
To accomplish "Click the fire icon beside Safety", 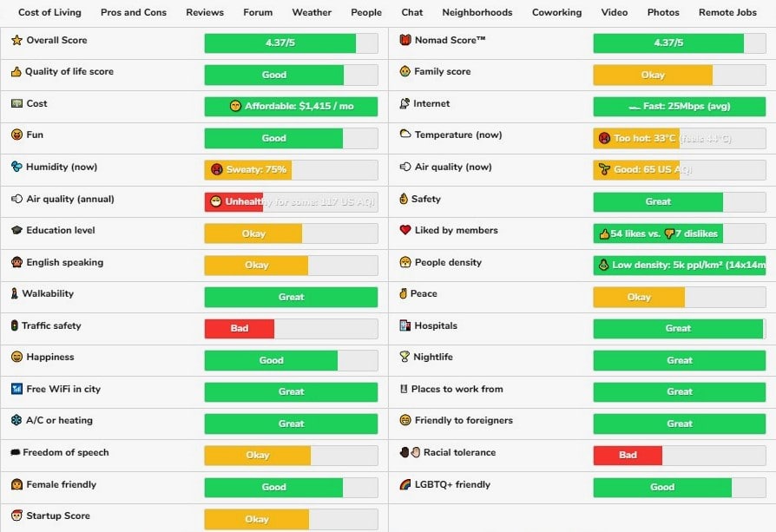I will (404, 200).
